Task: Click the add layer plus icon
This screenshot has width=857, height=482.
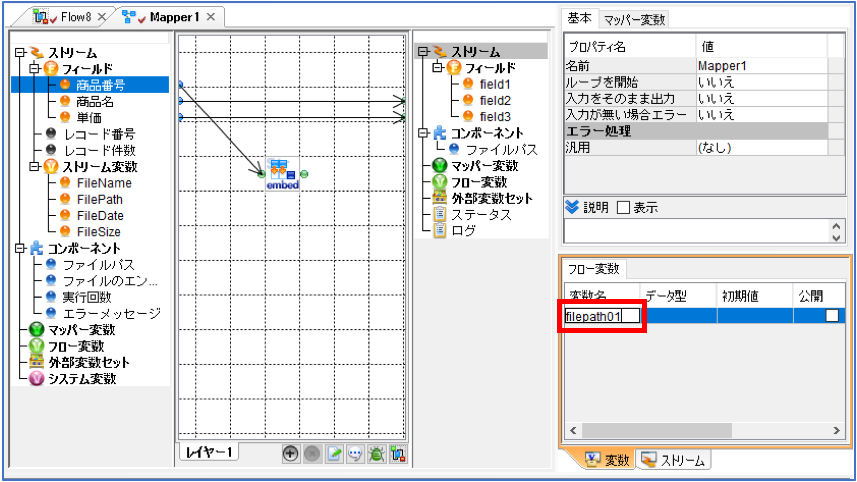Action: [290, 454]
